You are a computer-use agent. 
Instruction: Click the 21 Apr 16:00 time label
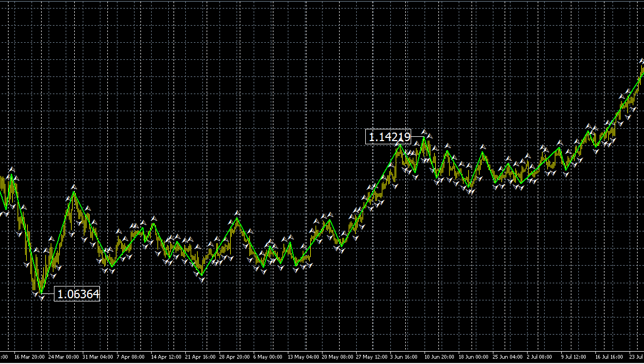[x=200, y=357]
